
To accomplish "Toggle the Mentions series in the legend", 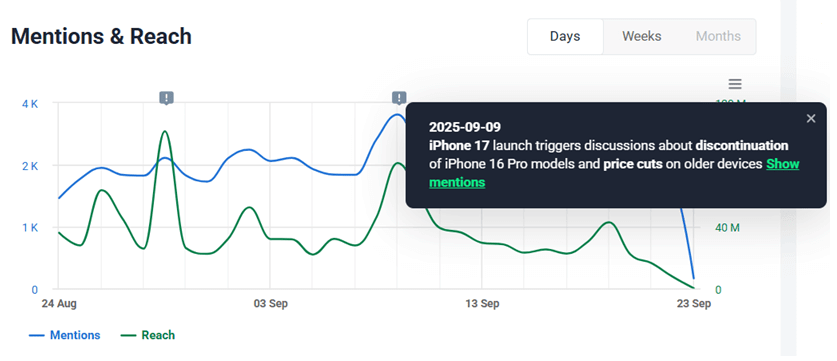I will [64, 335].
